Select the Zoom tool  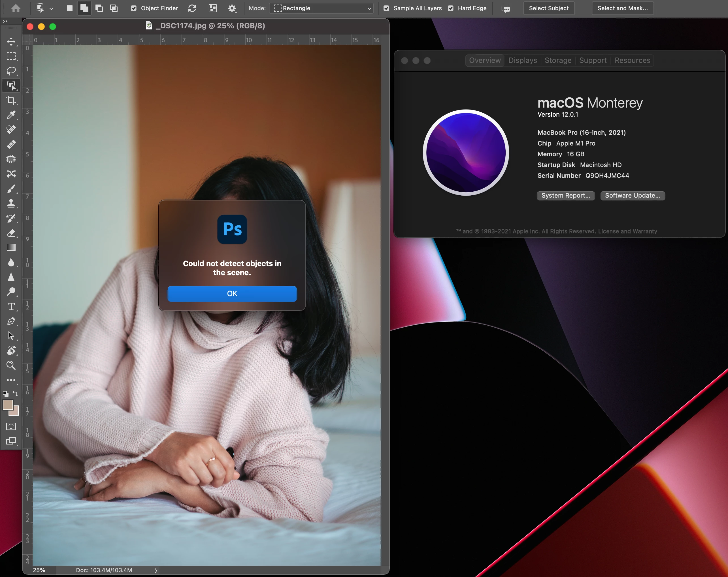point(11,365)
